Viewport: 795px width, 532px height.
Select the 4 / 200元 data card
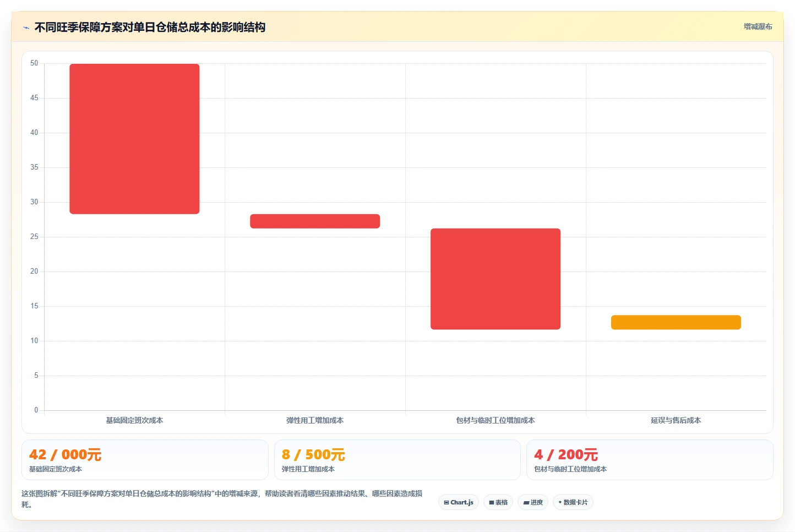[650, 460]
